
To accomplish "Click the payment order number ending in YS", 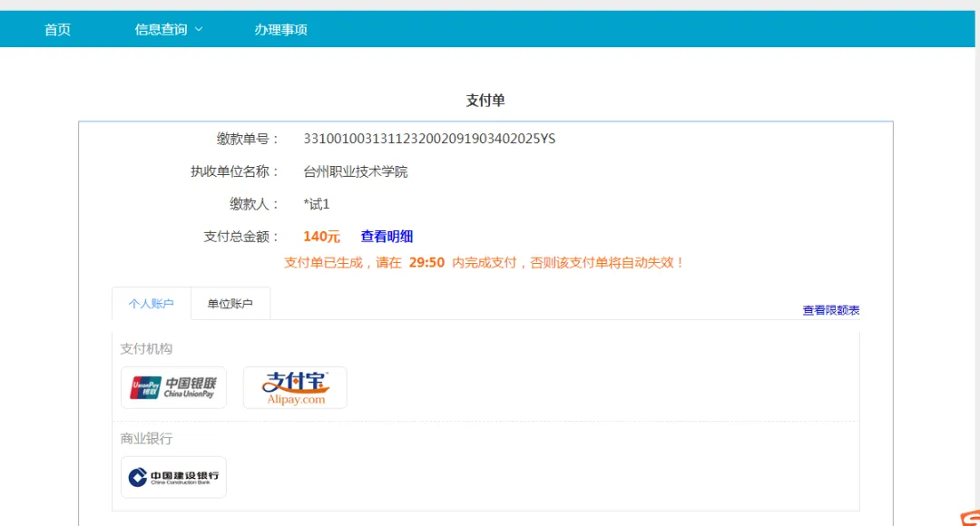I will point(429,139).
